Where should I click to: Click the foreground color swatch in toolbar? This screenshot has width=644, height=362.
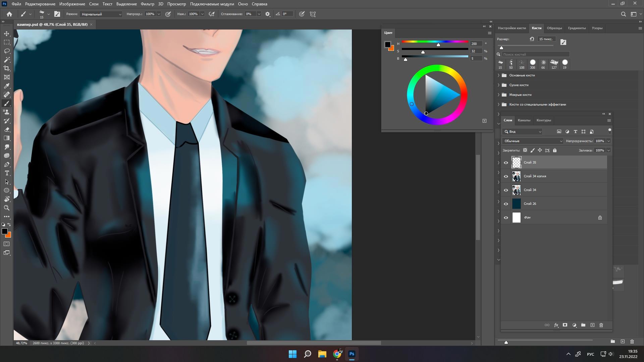tap(4, 231)
